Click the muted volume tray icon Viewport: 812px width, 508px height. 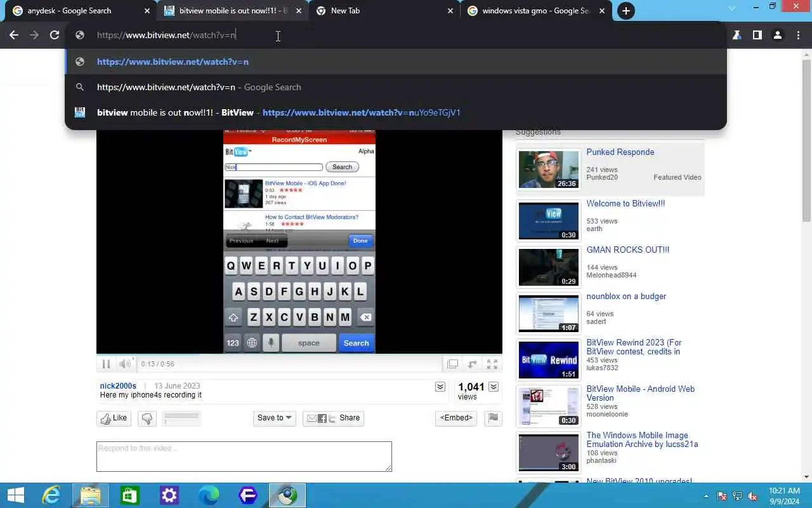point(752,496)
